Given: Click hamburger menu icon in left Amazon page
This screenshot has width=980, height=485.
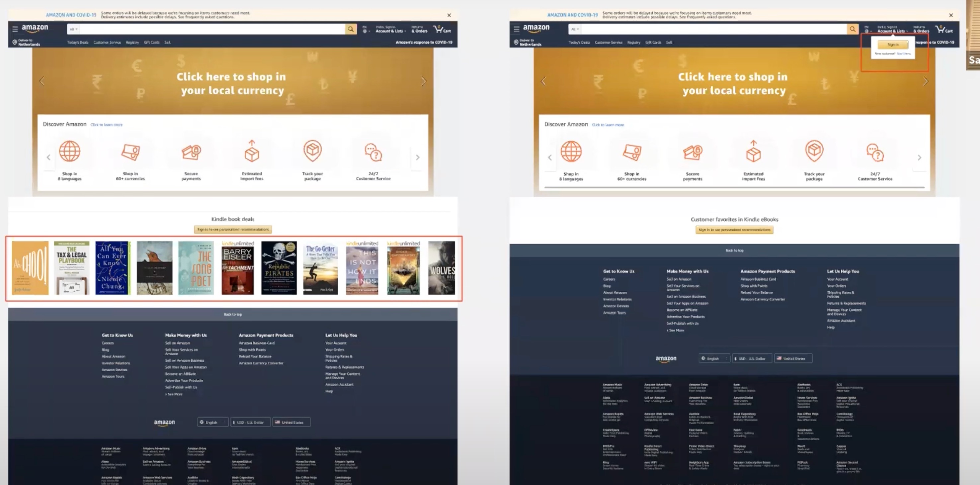Looking at the screenshot, I should coord(15,29).
